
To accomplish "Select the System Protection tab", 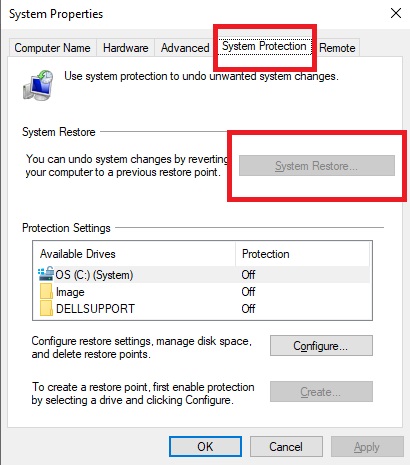I will tap(264, 46).
